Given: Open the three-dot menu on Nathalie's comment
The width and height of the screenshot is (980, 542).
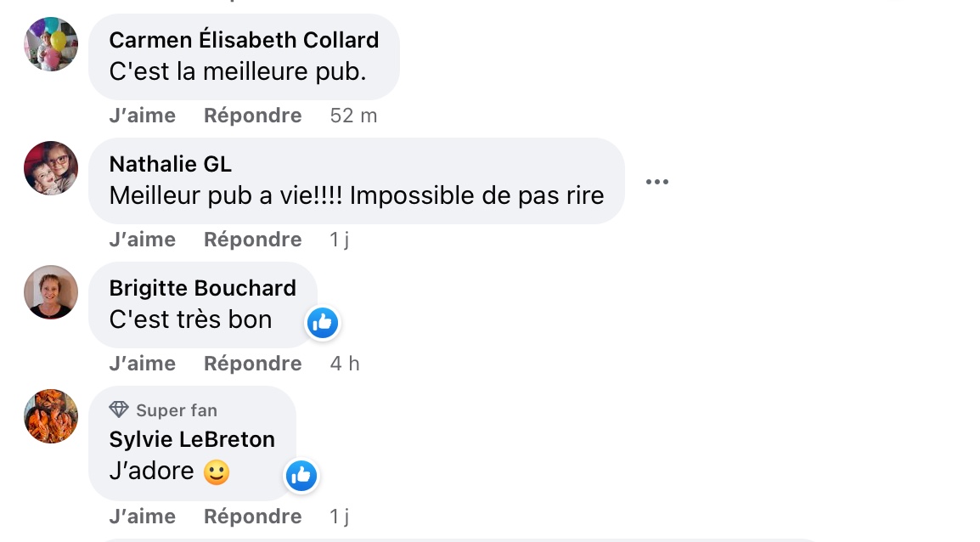Looking at the screenshot, I should (x=657, y=182).
